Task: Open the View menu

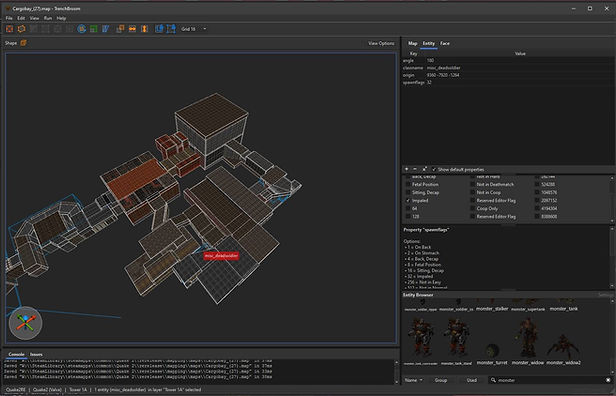Action: 34,18
